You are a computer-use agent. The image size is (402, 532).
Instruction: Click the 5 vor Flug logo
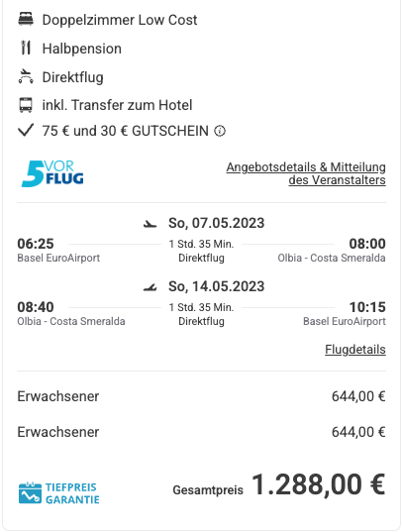point(52,173)
